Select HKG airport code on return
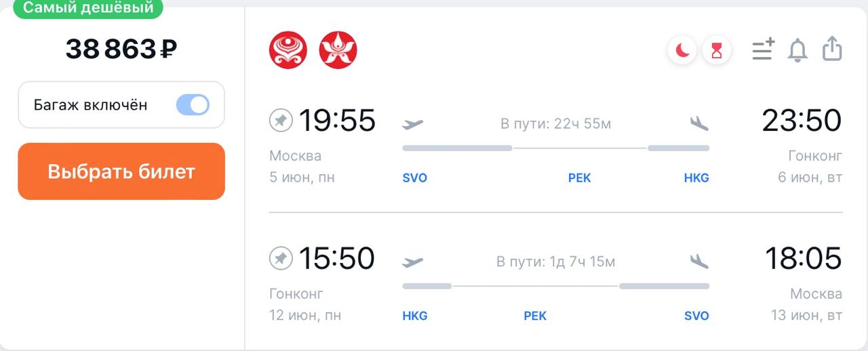The height and width of the screenshot is (351, 868). 415,316
